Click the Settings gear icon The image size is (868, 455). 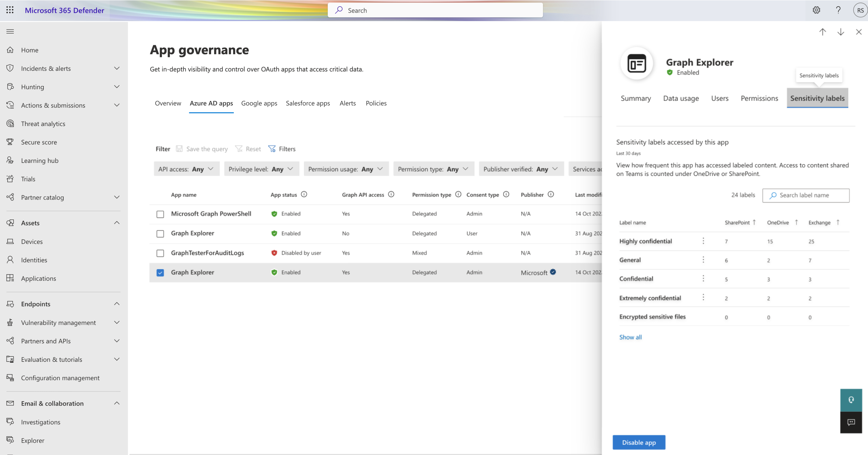pos(816,10)
